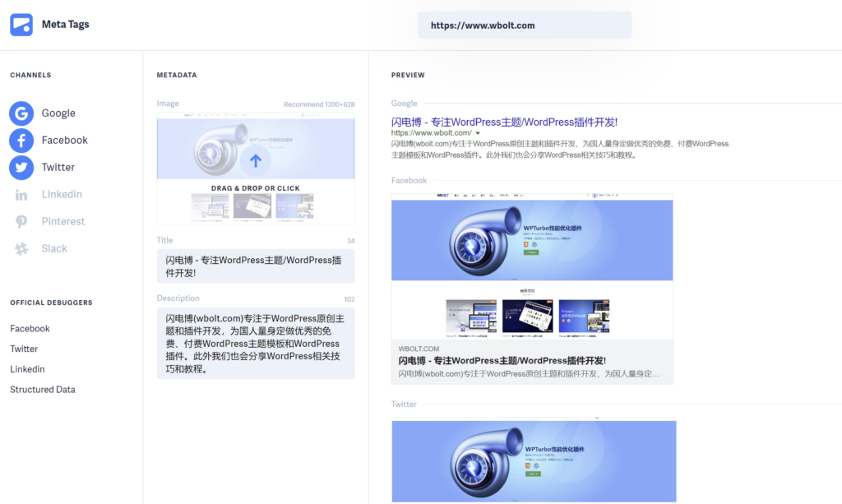The height and width of the screenshot is (504, 842).
Task: Click the PREVIEW section heading
Action: [408, 75]
